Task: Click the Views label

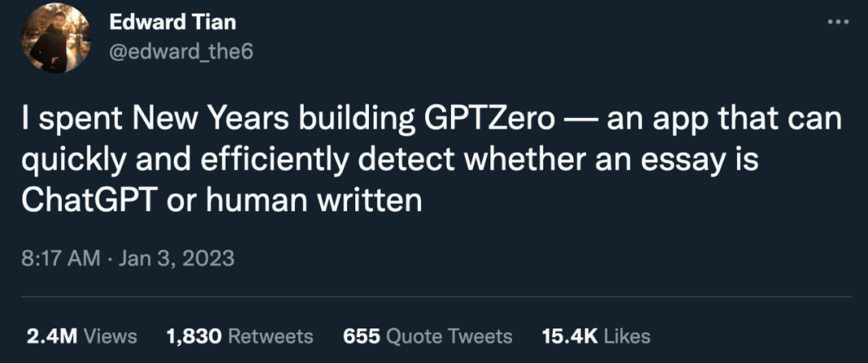Action: coord(110,336)
